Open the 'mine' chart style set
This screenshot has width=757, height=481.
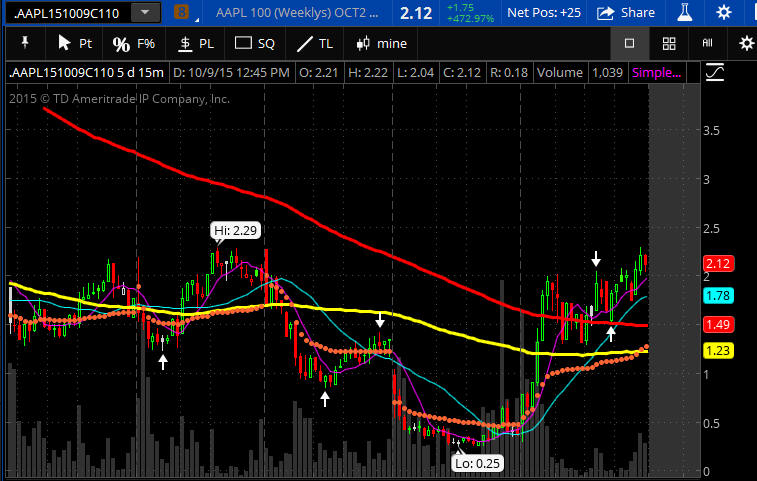(381, 43)
